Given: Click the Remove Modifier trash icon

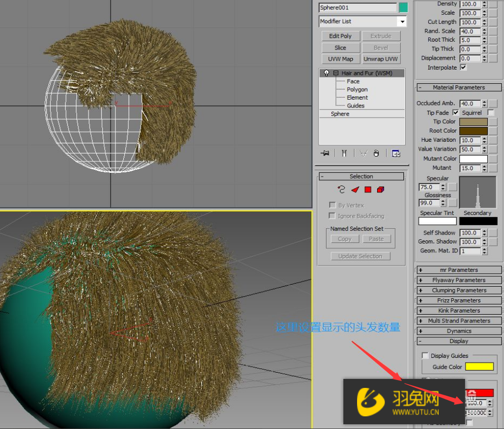Looking at the screenshot, I should (x=376, y=153).
